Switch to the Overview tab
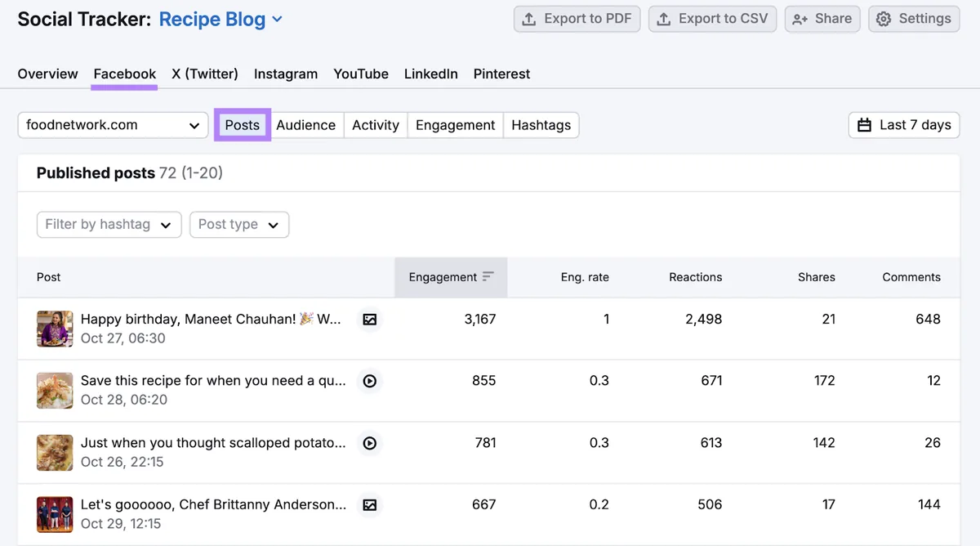The width and height of the screenshot is (980, 546). pyautogui.click(x=48, y=74)
